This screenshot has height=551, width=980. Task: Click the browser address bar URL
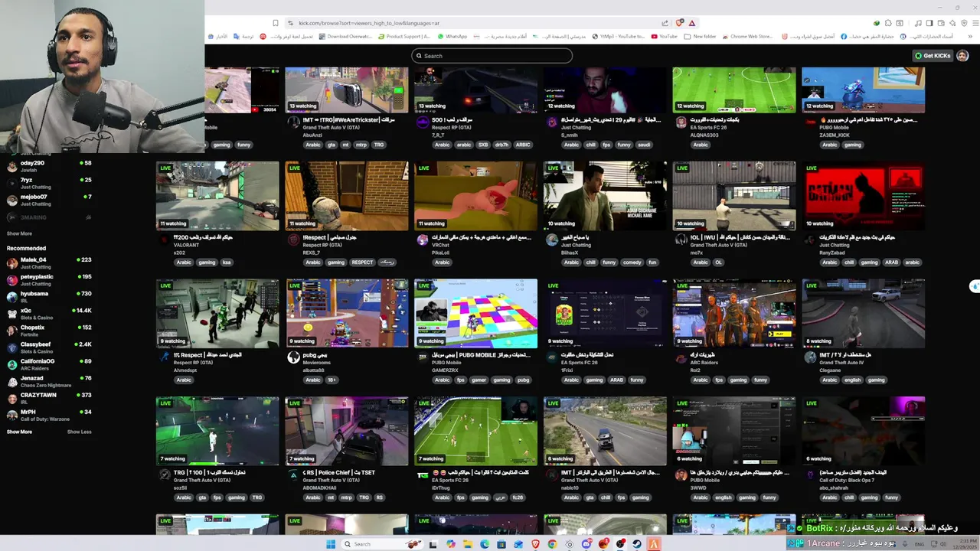[369, 23]
